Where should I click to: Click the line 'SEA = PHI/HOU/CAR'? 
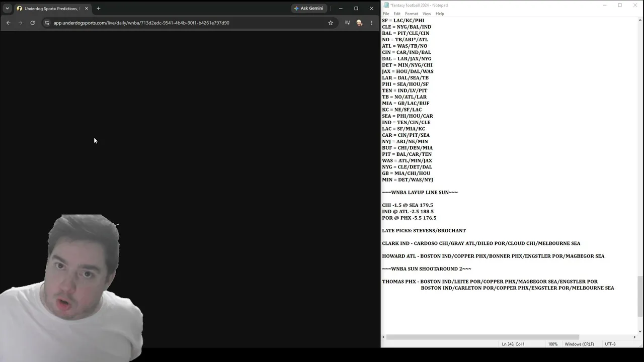click(408, 116)
